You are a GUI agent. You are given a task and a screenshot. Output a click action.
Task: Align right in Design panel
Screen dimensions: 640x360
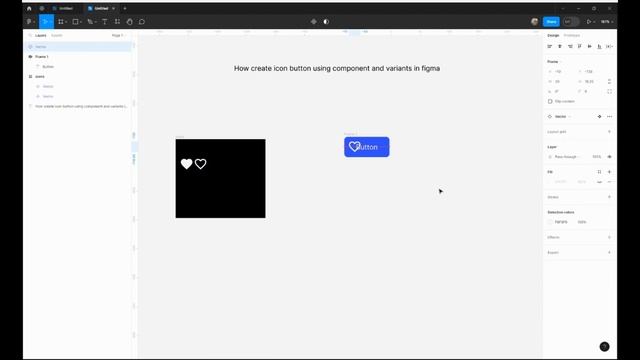pos(570,47)
